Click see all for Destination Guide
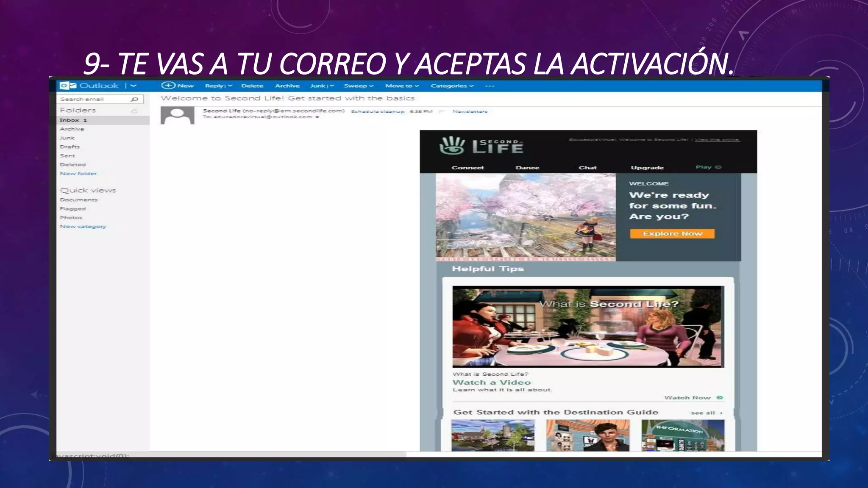The image size is (868, 488). (707, 413)
